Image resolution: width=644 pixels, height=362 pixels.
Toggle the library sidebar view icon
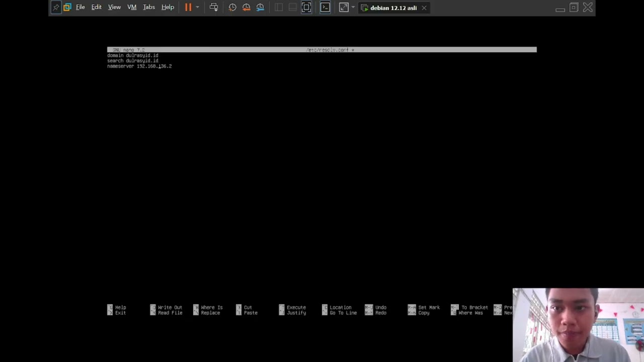pyautogui.click(x=279, y=8)
